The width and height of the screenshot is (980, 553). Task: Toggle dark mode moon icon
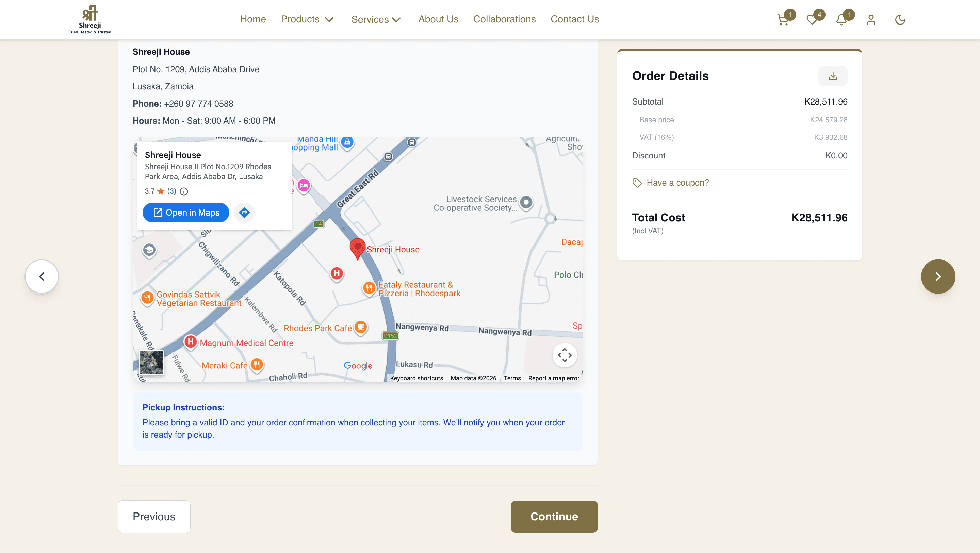(x=900, y=20)
